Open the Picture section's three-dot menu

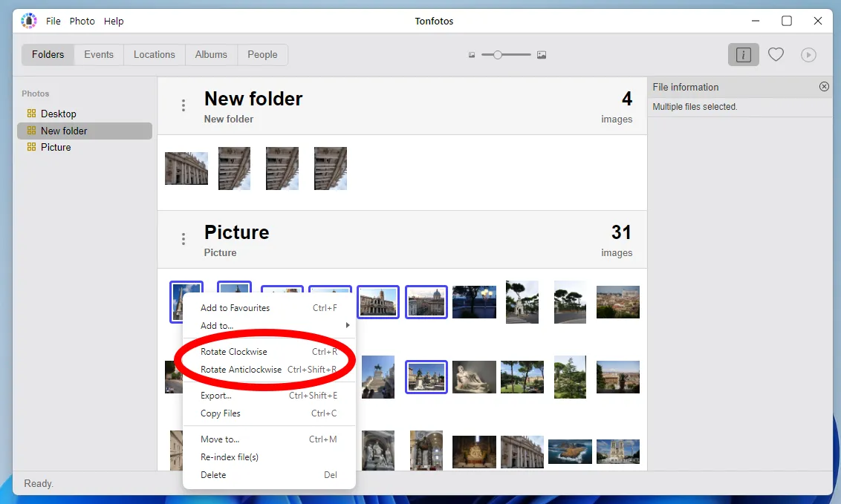click(x=184, y=239)
